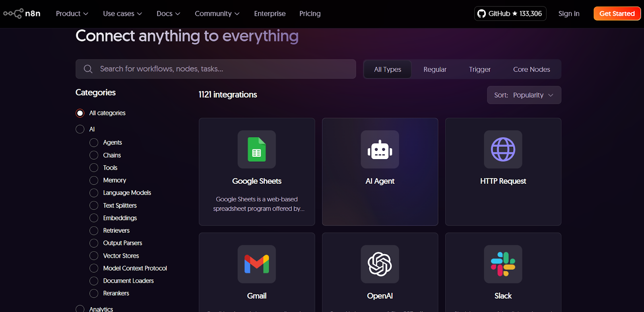Click the search workflows input field
The height and width of the screenshot is (312, 644).
tap(216, 69)
